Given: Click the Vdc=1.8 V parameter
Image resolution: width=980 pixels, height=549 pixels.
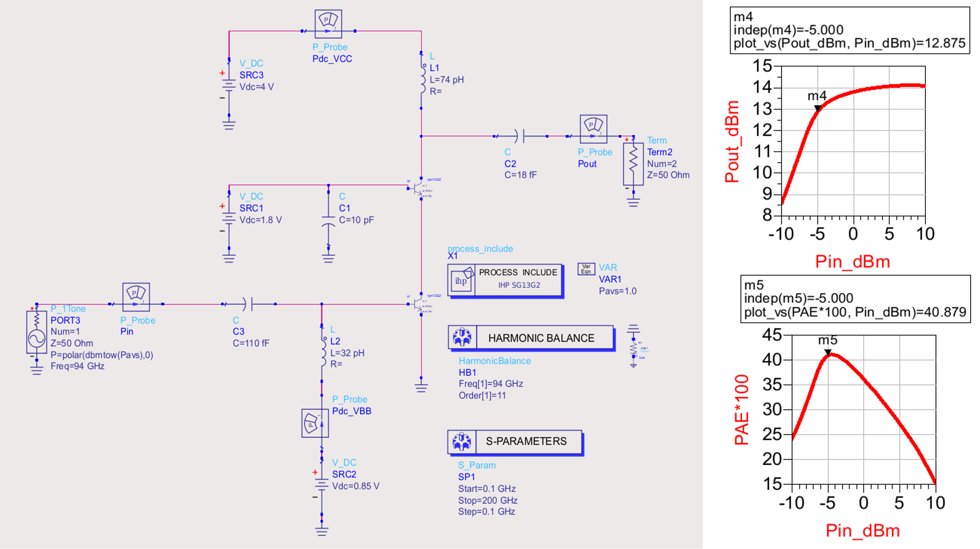Looking at the screenshot, I should point(260,220).
